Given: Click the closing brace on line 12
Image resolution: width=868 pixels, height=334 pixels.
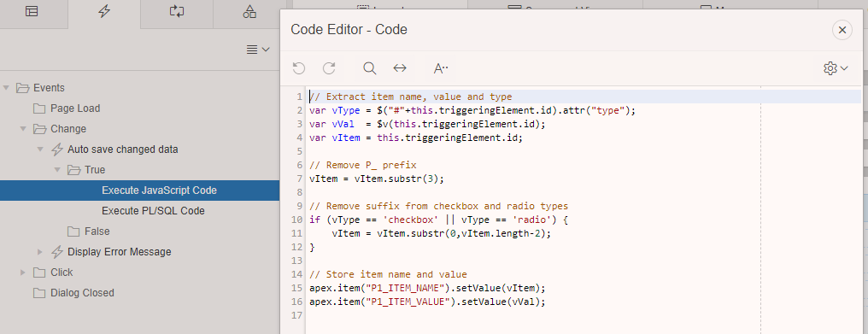Looking at the screenshot, I should (x=312, y=247).
